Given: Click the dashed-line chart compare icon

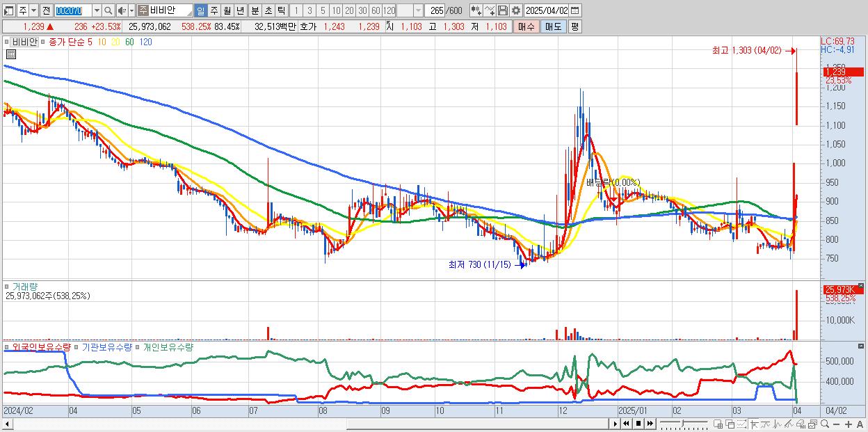Looking at the screenshot, I should pos(741,424).
